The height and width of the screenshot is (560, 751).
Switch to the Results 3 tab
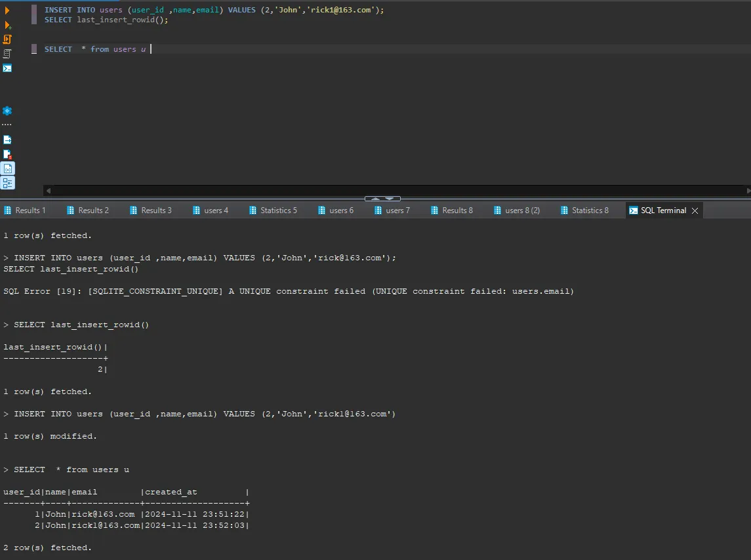point(151,210)
